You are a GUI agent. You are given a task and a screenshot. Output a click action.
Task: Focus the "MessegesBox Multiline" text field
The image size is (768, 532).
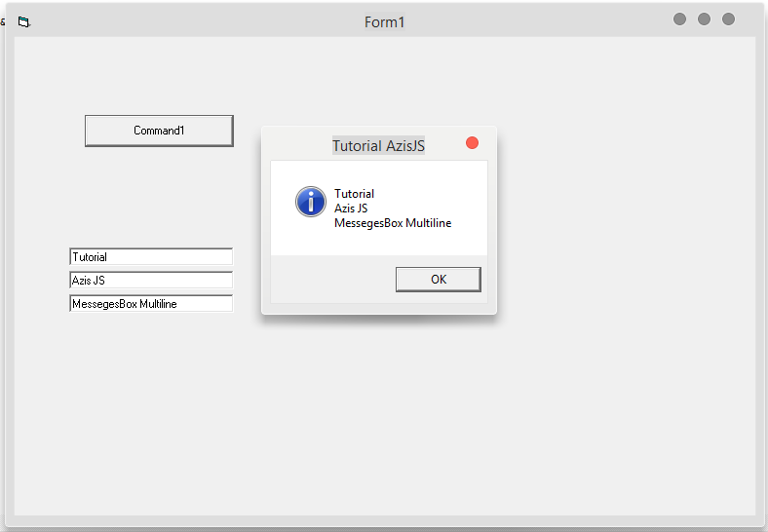pos(151,304)
